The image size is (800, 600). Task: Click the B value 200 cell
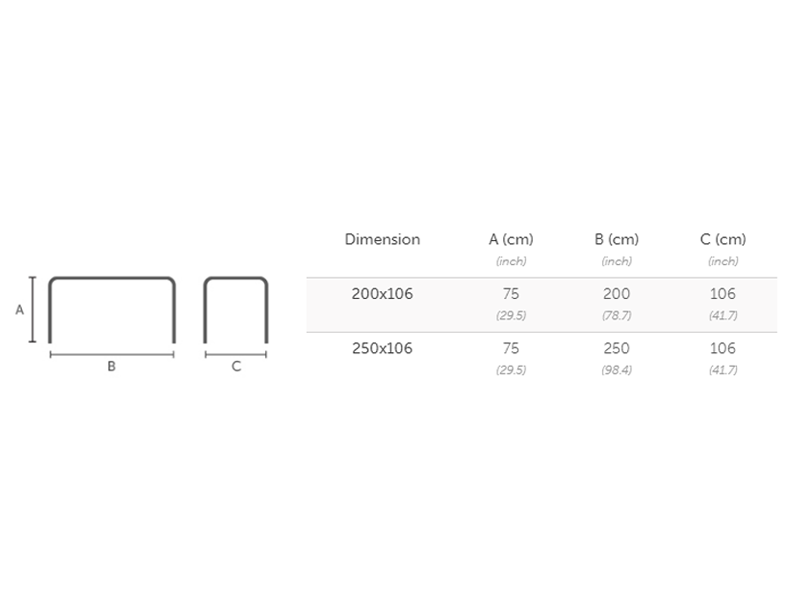click(616, 294)
